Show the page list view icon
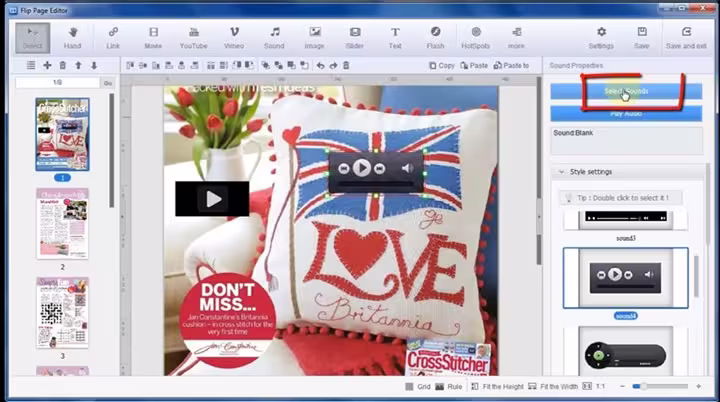The width and height of the screenshot is (720, 402). (31, 65)
